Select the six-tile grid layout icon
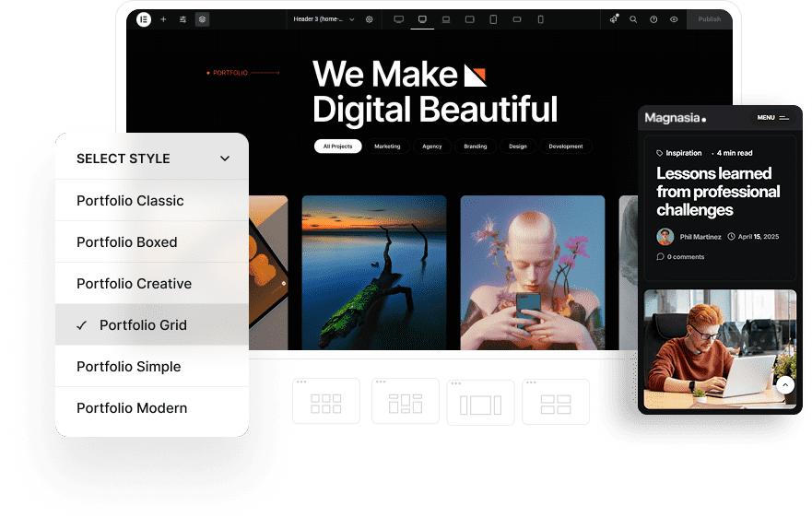The height and width of the screenshot is (529, 812). click(x=325, y=403)
